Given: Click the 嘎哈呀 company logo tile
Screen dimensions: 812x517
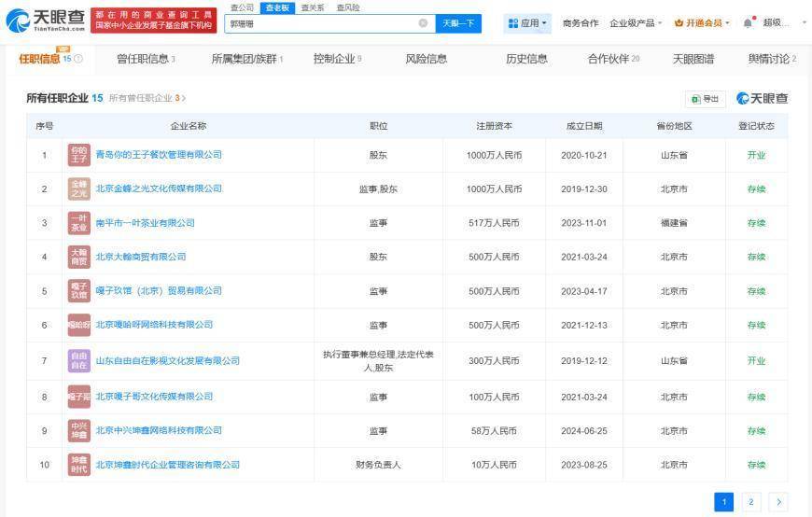Looking at the screenshot, I should (x=79, y=325).
